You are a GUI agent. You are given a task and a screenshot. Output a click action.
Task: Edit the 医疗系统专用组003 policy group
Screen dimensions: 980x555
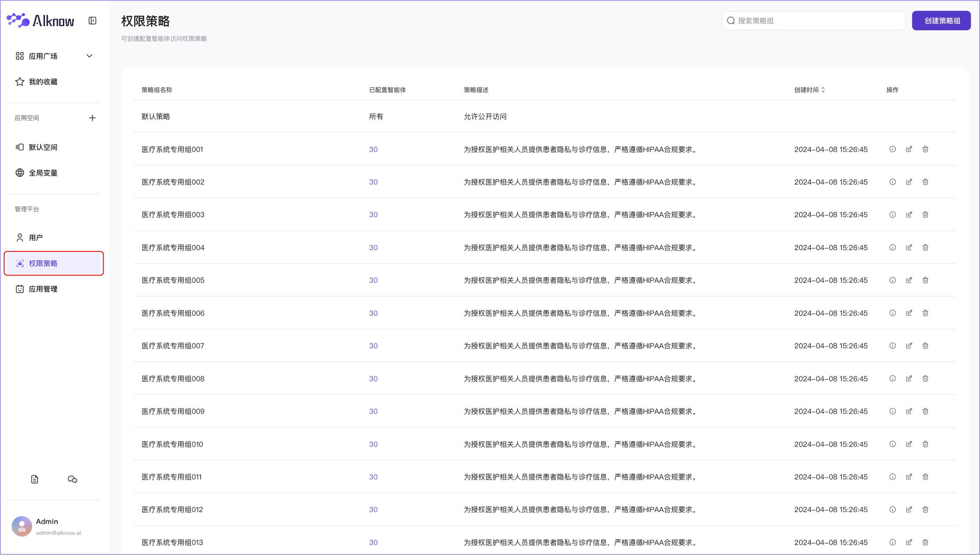pyautogui.click(x=909, y=215)
